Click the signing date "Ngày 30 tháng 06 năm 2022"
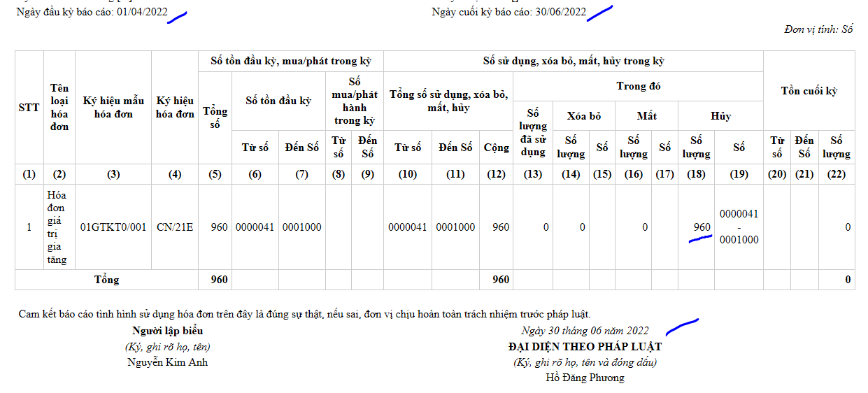The width and height of the screenshot is (868, 393). pos(585,331)
